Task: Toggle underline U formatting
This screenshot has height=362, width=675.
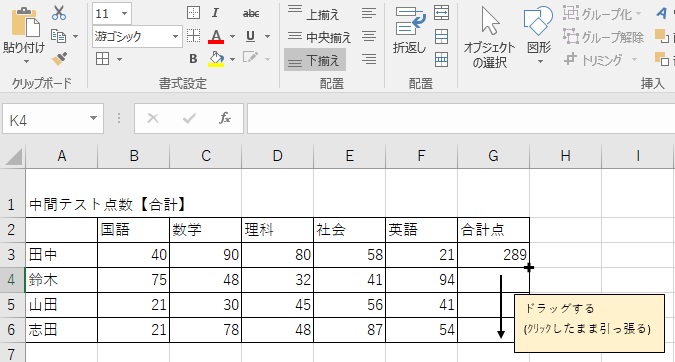Action: tap(250, 36)
